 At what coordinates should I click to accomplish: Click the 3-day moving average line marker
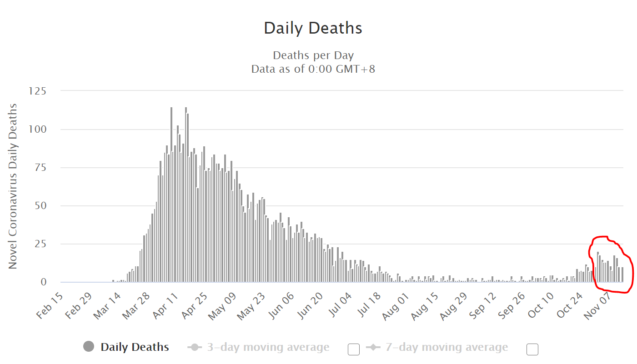[195, 348]
